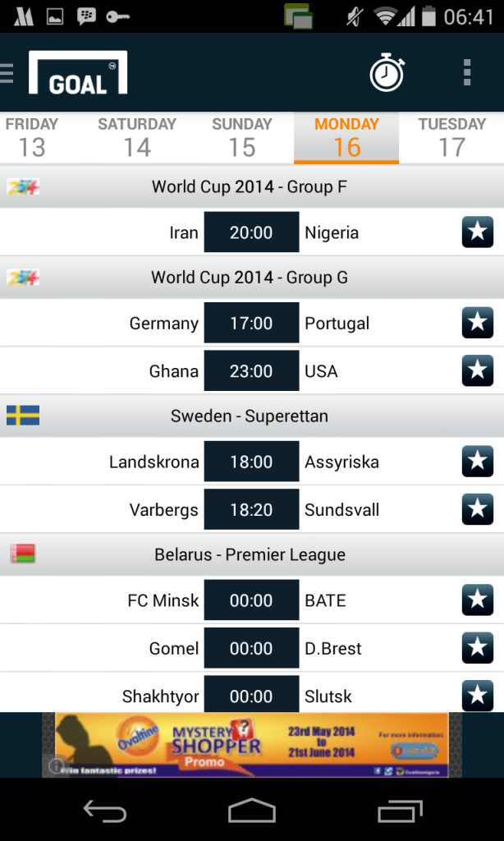The height and width of the screenshot is (841, 504).
Task: Open the three-dot overflow menu
Action: [x=466, y=73]
